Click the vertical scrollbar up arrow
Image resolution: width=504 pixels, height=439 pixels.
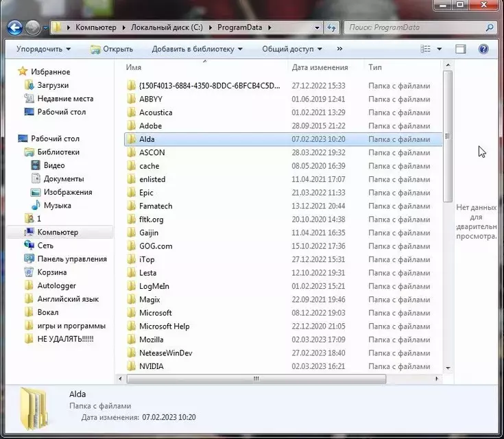tap(448, 65)
